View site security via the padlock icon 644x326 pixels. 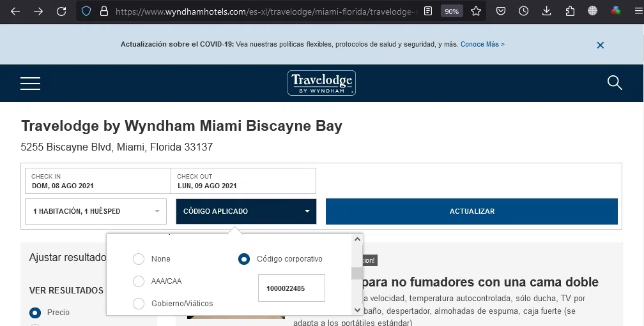click(x=104, y=11)
